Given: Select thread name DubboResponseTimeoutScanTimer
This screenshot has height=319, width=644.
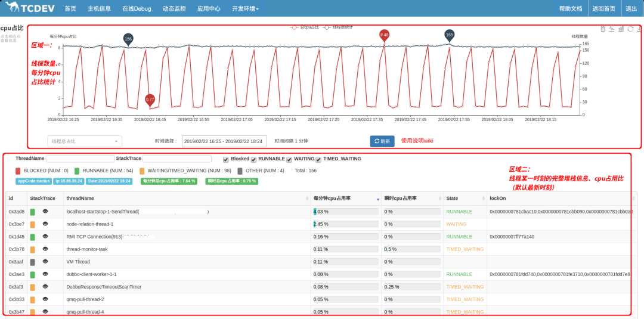Looking at the screenshot, I should coord(104,287).
